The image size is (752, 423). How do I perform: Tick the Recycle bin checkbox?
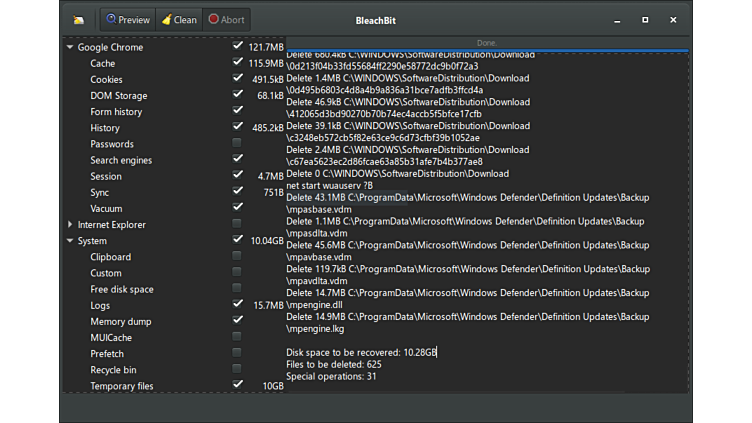[237, 370]
